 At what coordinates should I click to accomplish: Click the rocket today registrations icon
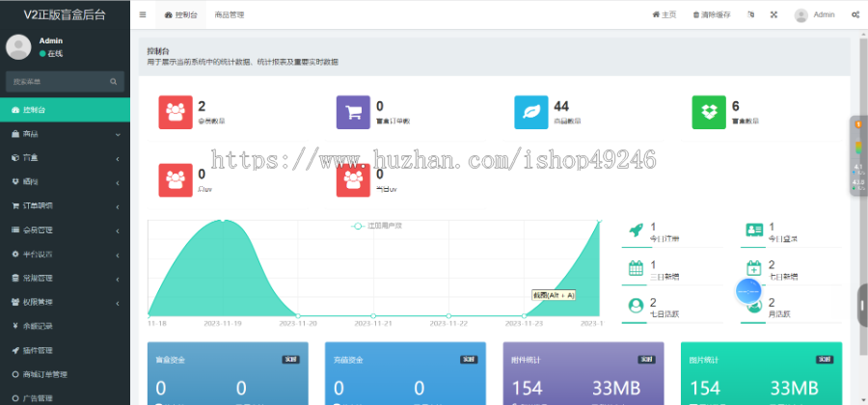637,229
